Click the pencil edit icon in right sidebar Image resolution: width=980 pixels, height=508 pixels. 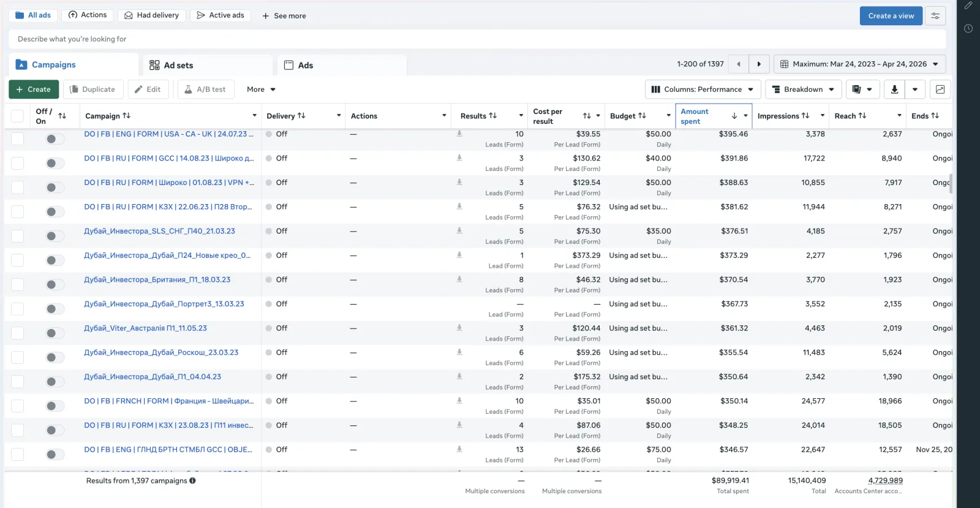coord(968,6)
